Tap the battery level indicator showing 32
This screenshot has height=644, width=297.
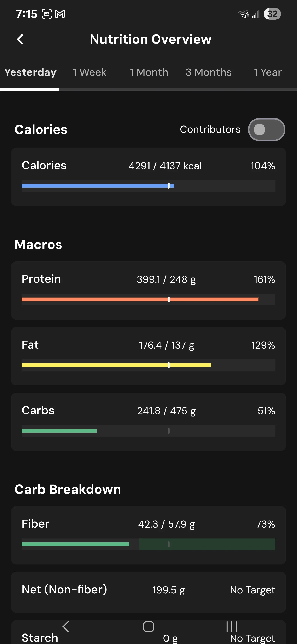point(272,14)
